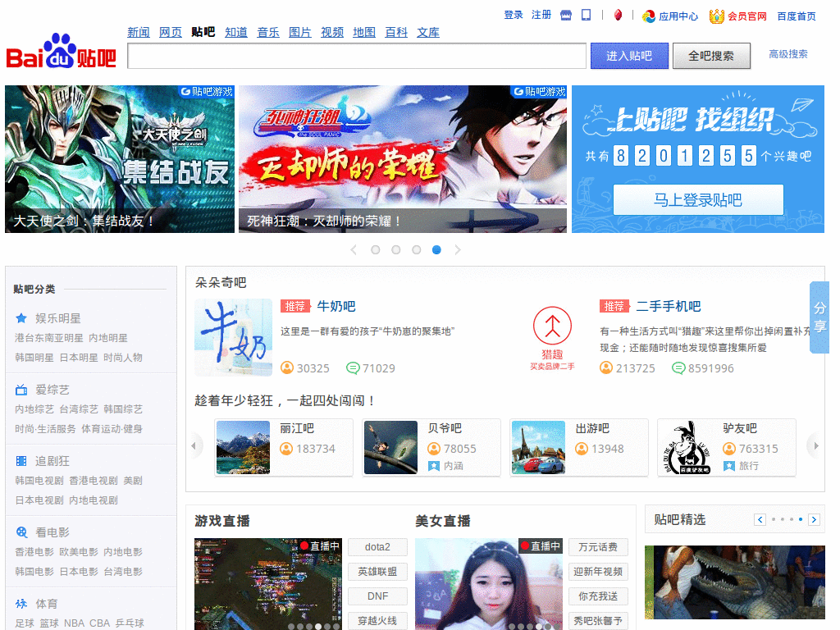Switch to the 音乐 tab

[x=268, y=33]
